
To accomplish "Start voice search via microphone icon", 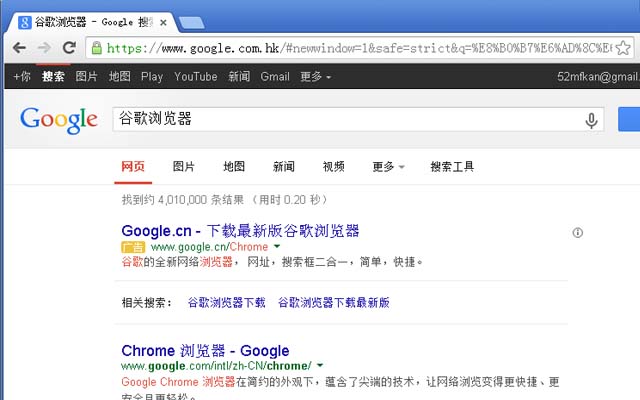I will coord(591,120).
